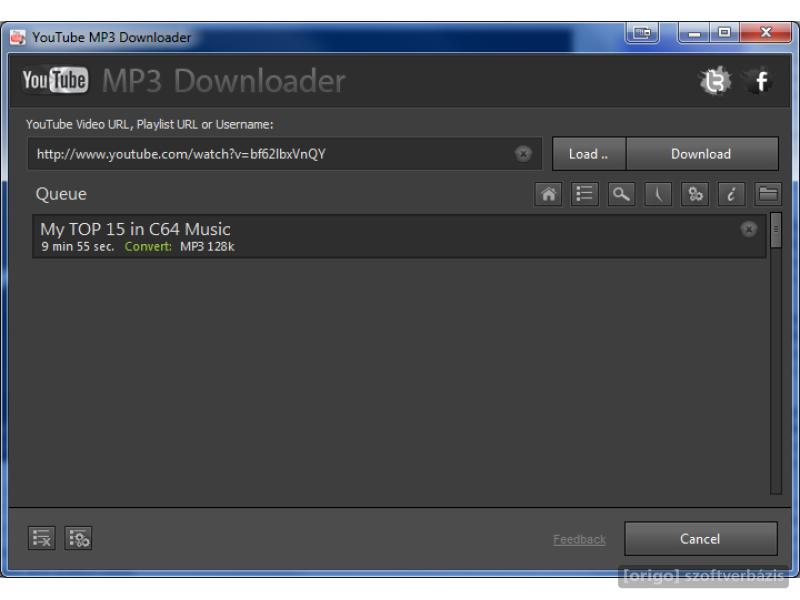This screenshot has width=800, height=600.
Task: Click the clock icon in Queue toolbar
Action: 658,194
